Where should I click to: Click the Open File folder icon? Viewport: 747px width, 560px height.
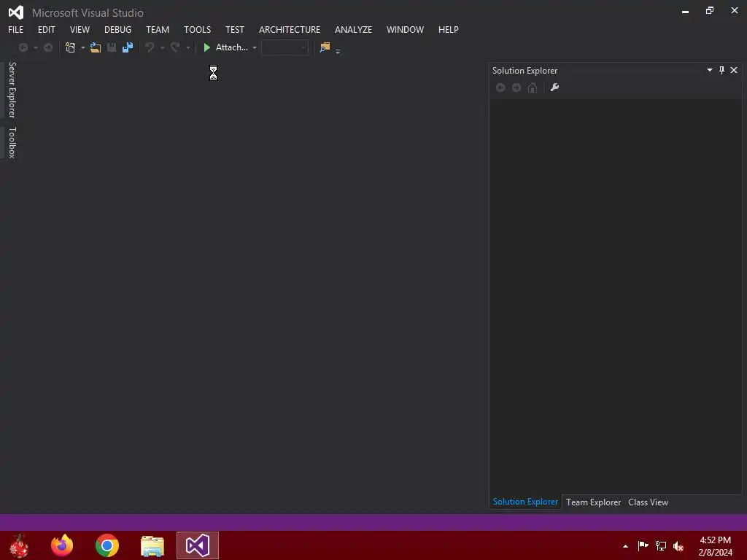(x=96, y=47)
